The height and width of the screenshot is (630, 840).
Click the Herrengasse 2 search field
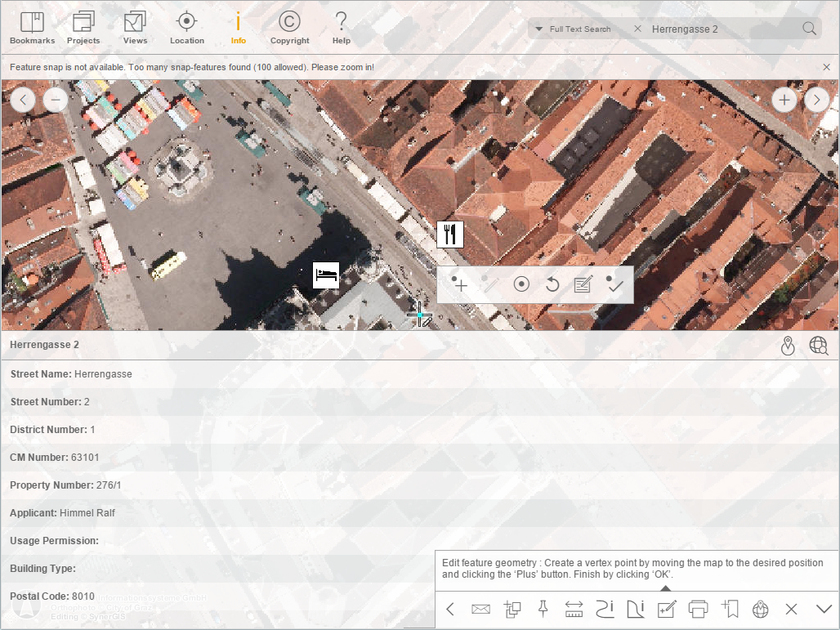pos(719,28)
